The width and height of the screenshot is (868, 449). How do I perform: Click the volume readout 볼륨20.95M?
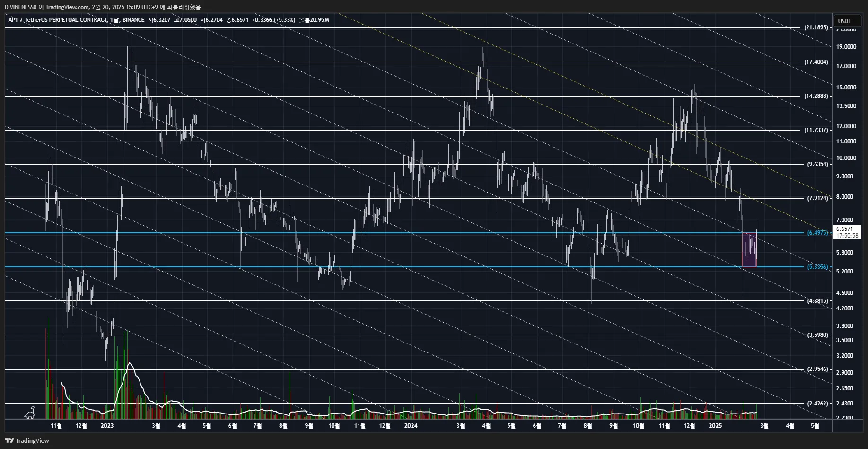(x=314, y=20)
